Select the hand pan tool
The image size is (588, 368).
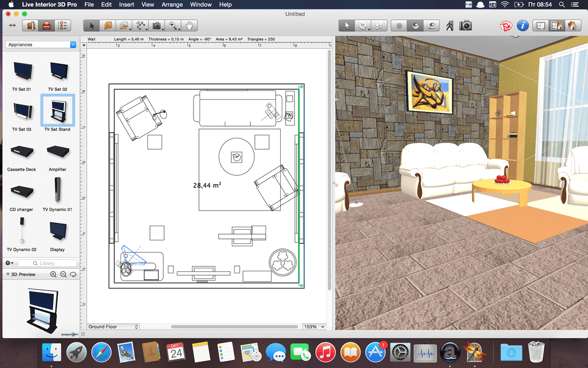[189, 26]
